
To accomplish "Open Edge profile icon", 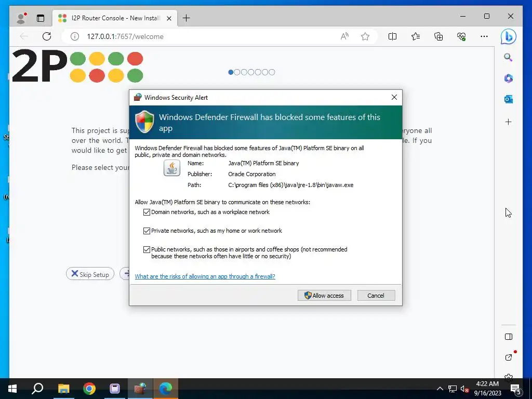I will 21,18.
